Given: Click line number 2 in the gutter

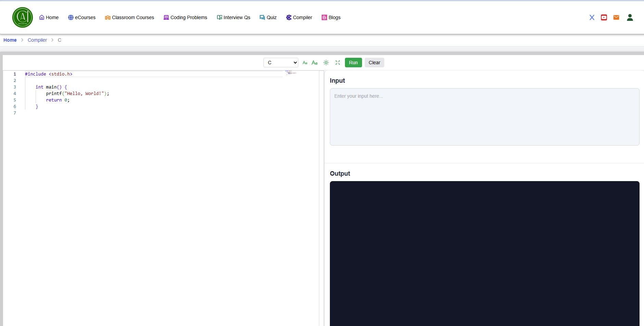Looking at the screenshot, I should (x=15, y=80).
